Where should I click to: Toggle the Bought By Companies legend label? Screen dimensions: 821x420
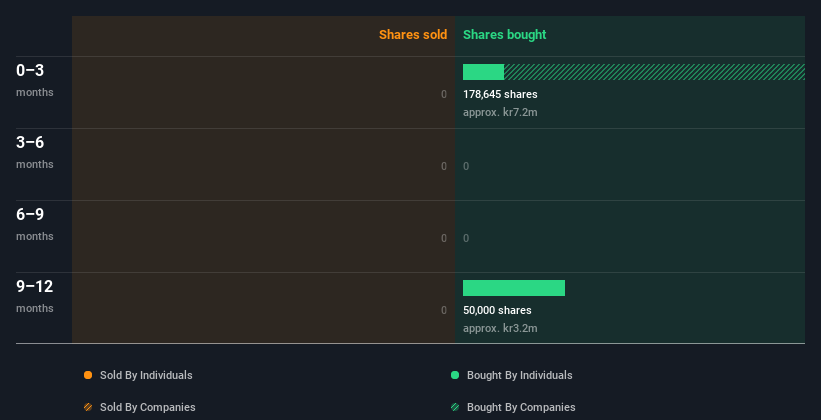[521, 407]
